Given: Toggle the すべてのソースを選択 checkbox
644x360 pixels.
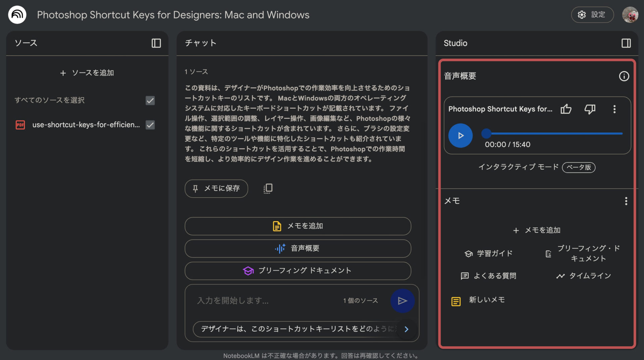Looking at the screenshot, I should [x=150, y=100].
